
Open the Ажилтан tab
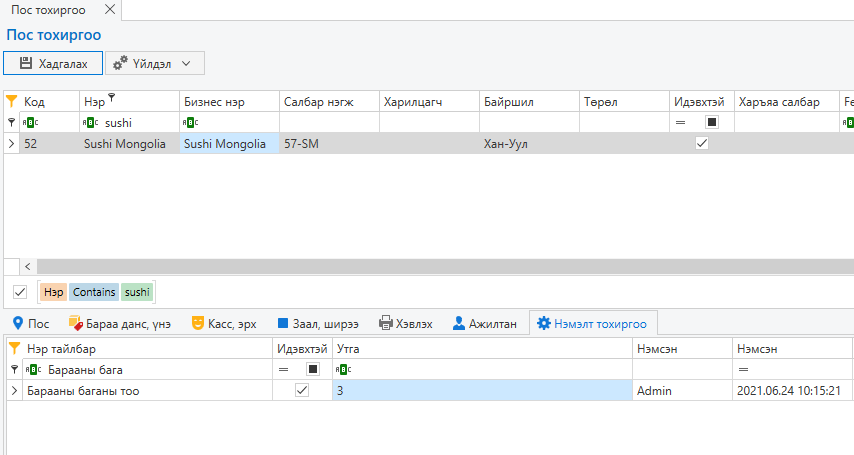(485, 324)
